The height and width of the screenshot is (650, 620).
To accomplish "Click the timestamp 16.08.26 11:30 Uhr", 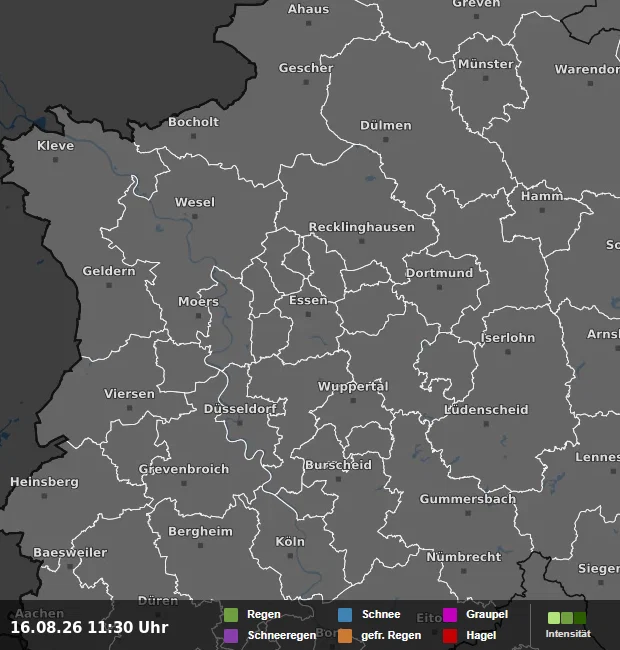I will (90, 627).
